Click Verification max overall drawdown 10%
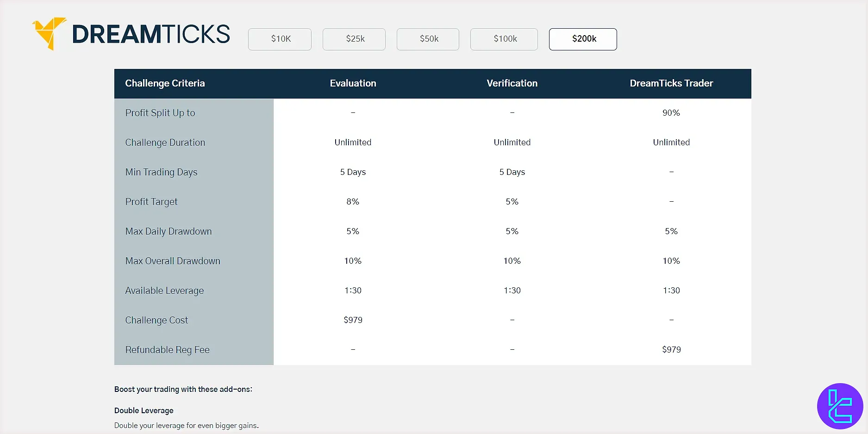Screen dimensions: 868x434 click(512, 261)
